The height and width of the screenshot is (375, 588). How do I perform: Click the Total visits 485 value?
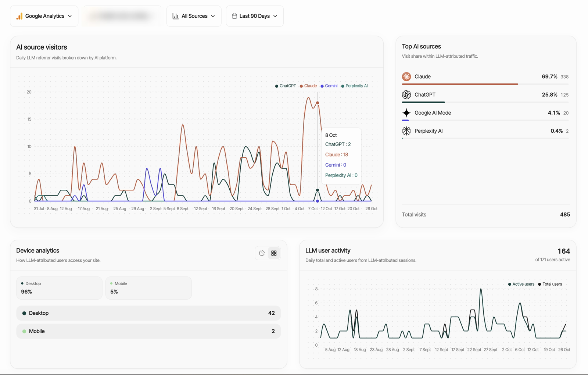pyautogui.click(x=565, y=214)
